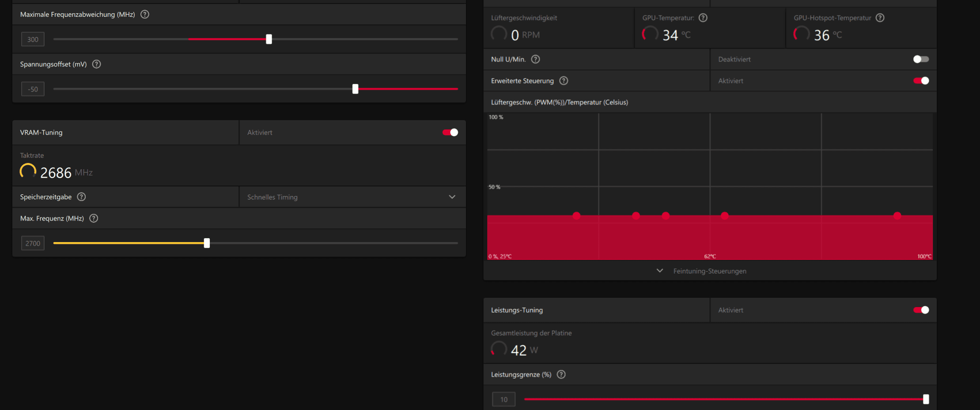This screenshot has width=980, height=410.
Task: Click the Null U/Min. help icon
Action: 536,59
